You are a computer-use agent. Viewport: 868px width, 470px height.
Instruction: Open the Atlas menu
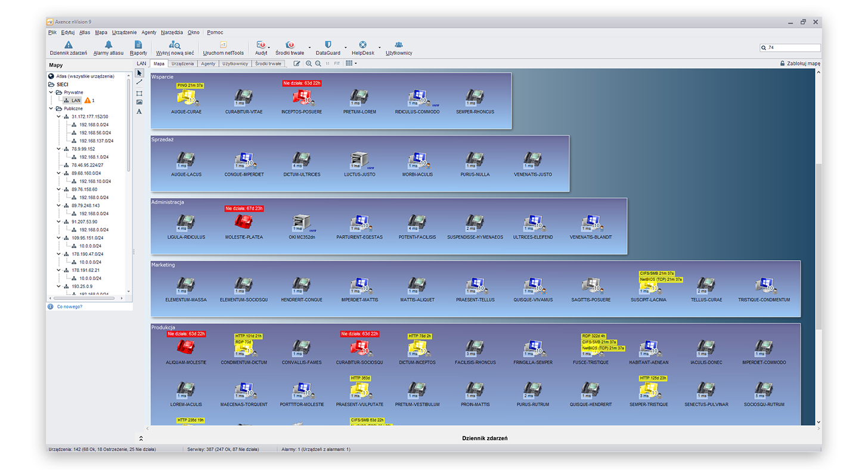[85, 32]
